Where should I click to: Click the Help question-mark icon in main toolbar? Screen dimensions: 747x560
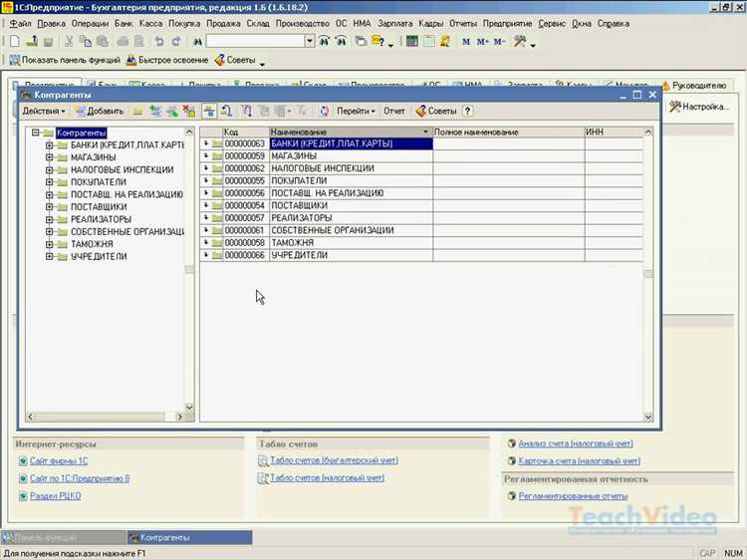point(378,42)
